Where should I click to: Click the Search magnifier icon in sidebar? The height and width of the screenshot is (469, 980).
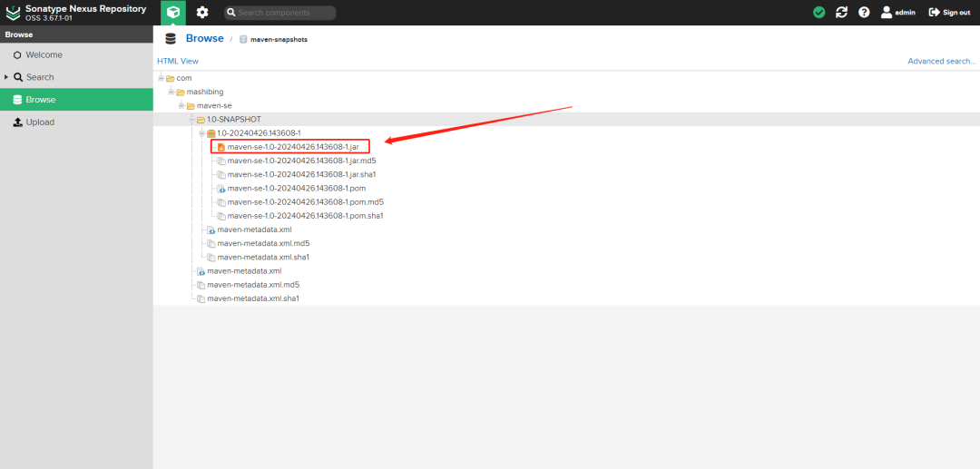point(17,77)
